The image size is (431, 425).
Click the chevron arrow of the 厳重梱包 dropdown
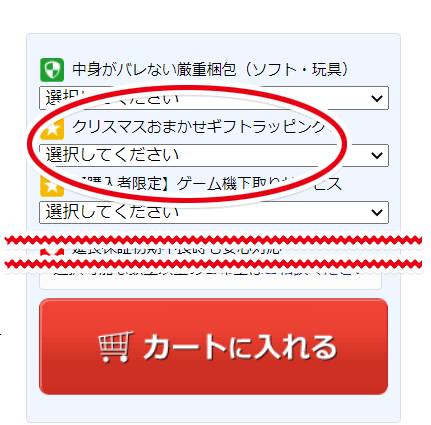[377, 98]
